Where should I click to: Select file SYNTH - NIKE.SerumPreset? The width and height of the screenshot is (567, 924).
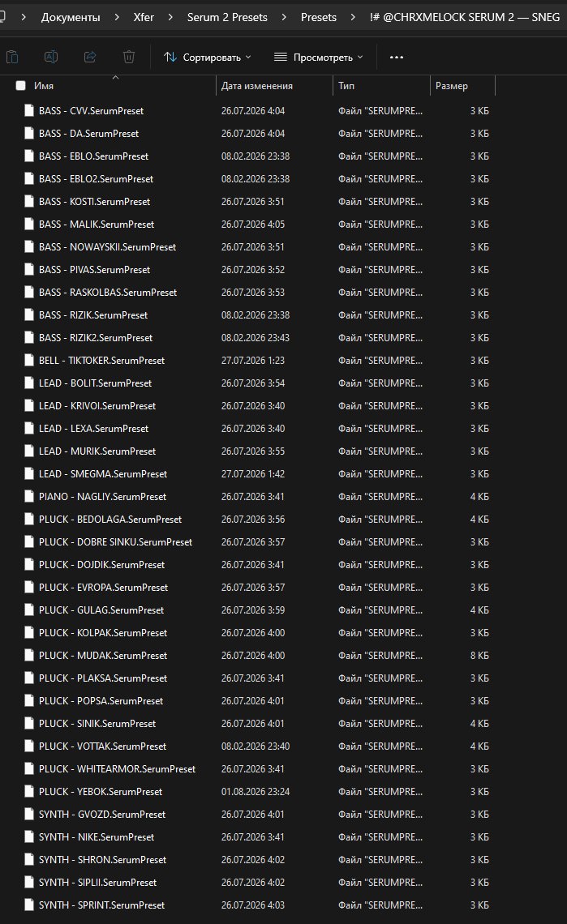click(97, 836)
